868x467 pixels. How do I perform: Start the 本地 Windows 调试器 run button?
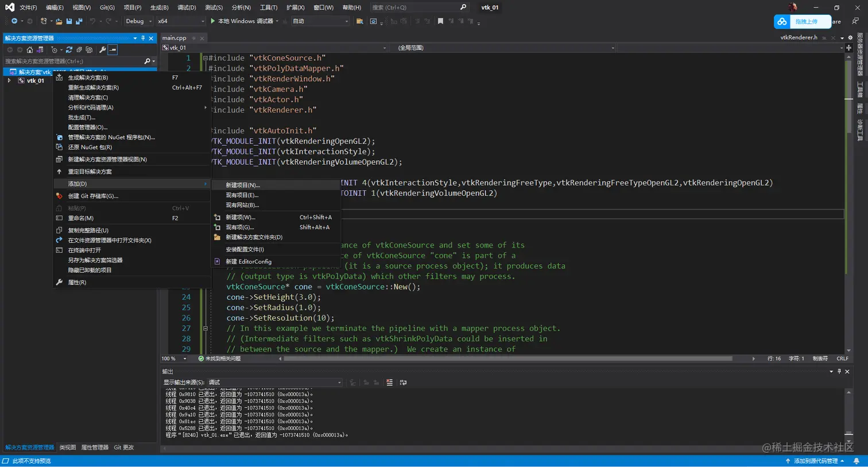coord(241,21)
